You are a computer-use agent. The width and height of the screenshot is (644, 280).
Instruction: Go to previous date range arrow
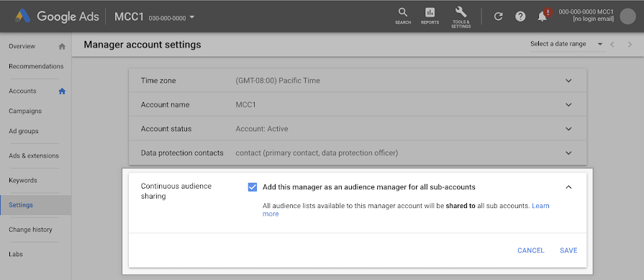pyautogui.click(x=612, y=45)
